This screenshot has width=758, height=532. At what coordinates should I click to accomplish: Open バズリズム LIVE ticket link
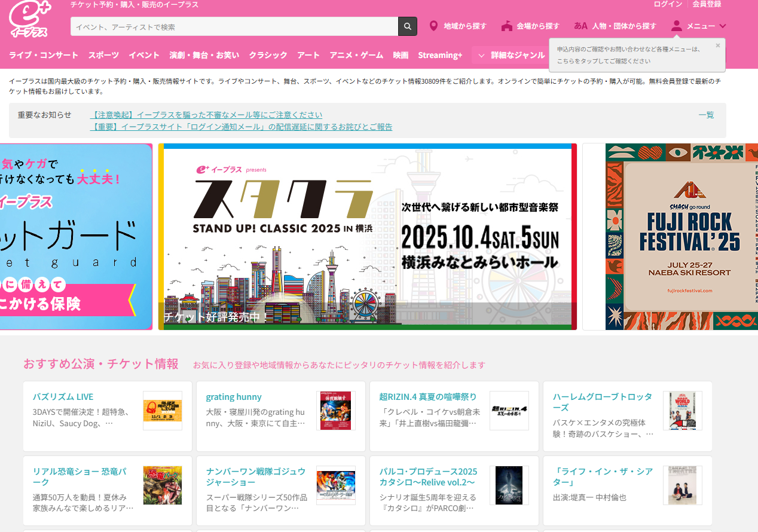coord(63,397)
